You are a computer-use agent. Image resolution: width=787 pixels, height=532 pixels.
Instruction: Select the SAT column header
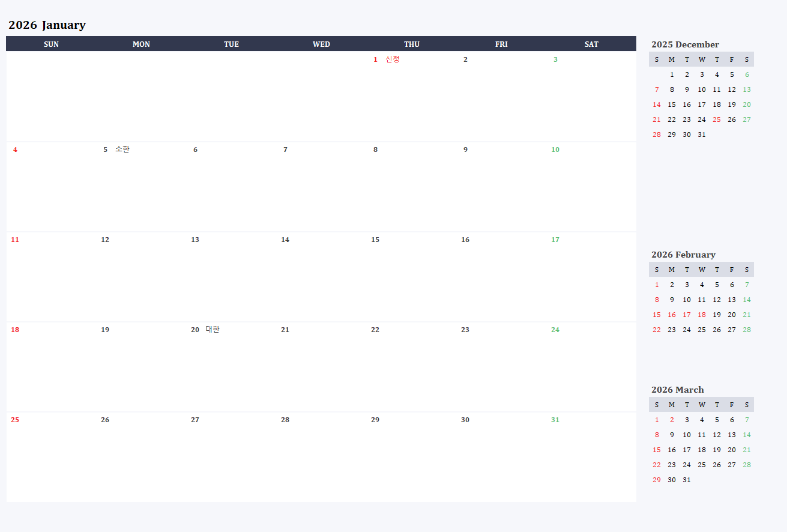click(591, 44)
